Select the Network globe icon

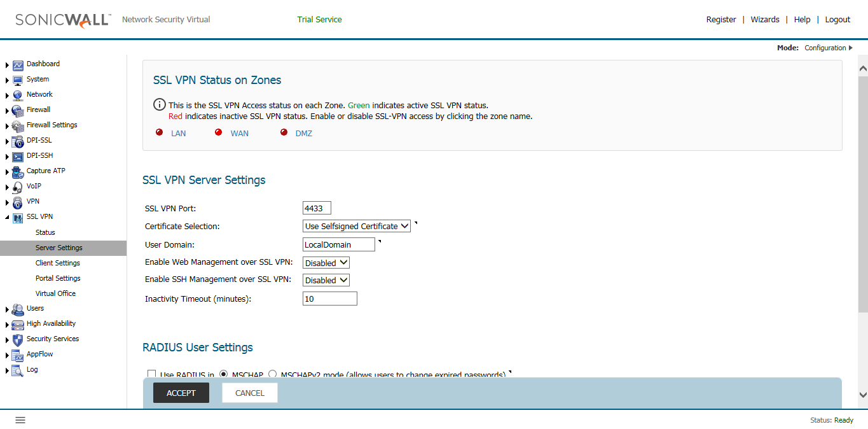click(17, 94)
